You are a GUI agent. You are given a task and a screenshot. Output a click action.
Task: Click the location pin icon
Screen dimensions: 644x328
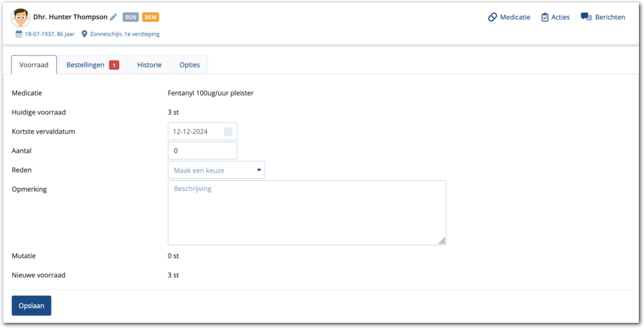pyautogui.click(x=85, y=34)
